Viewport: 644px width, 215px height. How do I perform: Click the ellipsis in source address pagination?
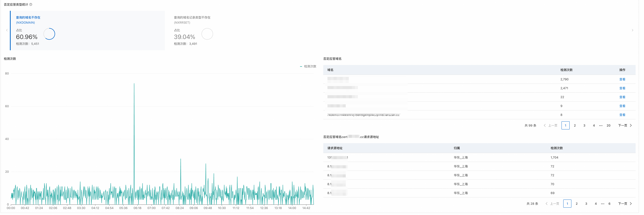click(602, 204)
